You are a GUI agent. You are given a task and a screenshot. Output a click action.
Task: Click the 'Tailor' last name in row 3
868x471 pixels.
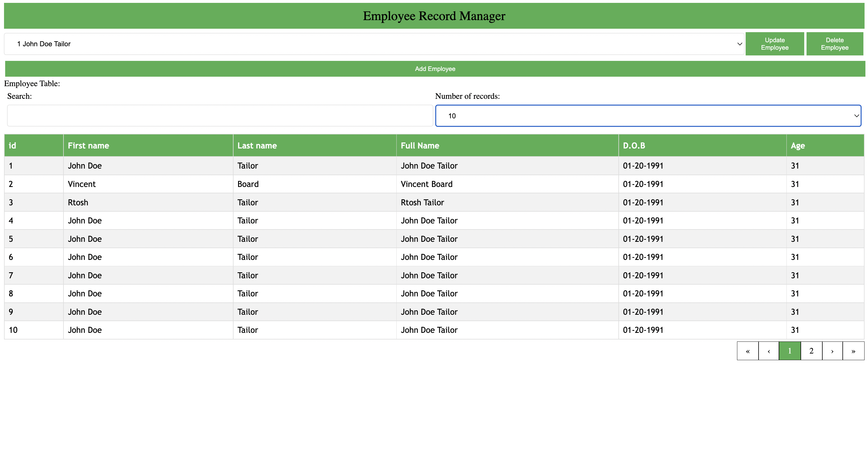[315, 202]
